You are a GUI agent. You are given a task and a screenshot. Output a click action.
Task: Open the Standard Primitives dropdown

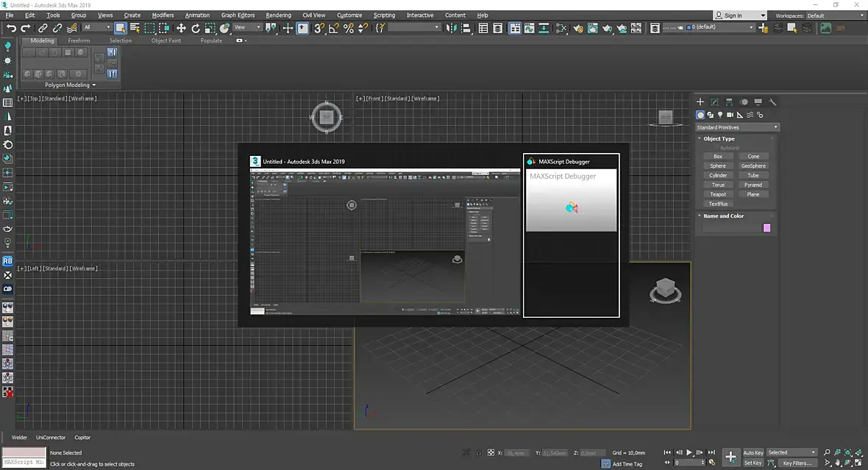click(736, 127)
